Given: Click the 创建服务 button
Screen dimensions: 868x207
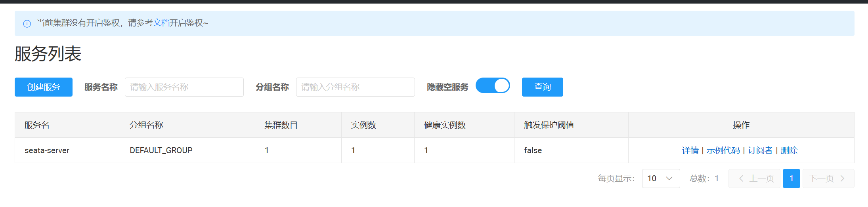Looking at the screenshot, I should (x=44, y=87).
